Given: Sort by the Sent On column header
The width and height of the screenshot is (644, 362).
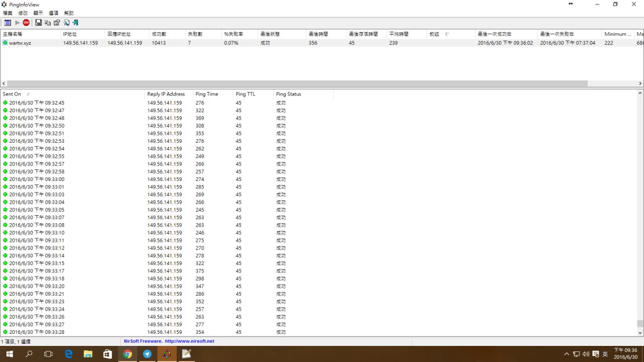Looking at the screenshot, I should click(x=12, y=94).
